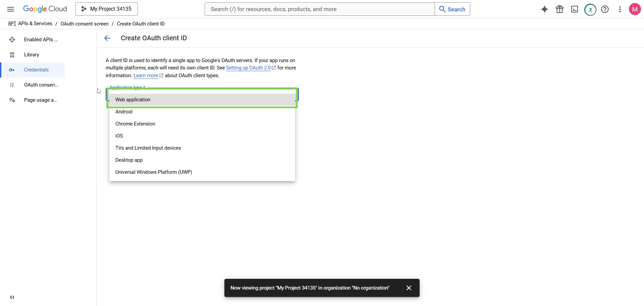Viewport: 644px width, 306px height.
Task: Open the Learn more link
Action: [148, 75]
